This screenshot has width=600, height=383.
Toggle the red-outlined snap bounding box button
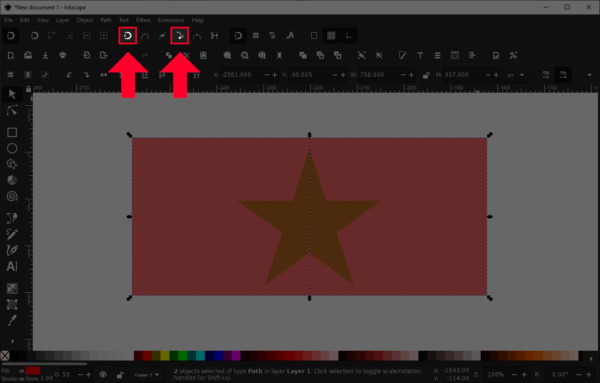(128, 36)
